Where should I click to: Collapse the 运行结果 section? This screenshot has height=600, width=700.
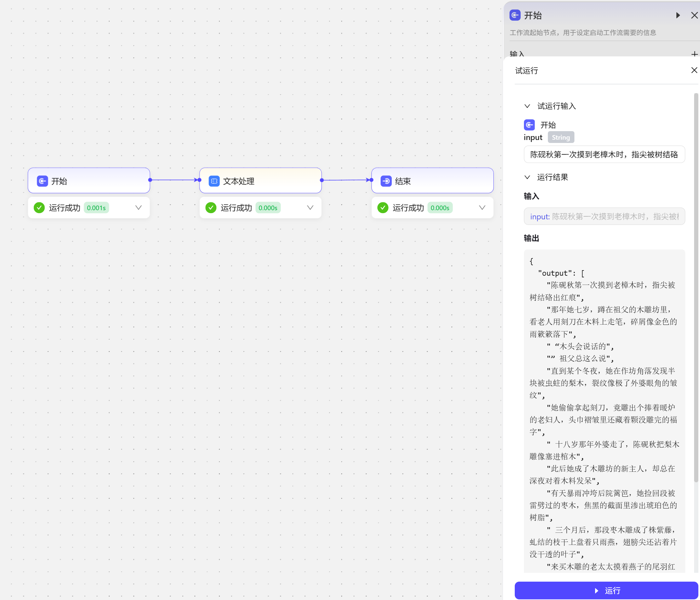click(x=527, y=177)
